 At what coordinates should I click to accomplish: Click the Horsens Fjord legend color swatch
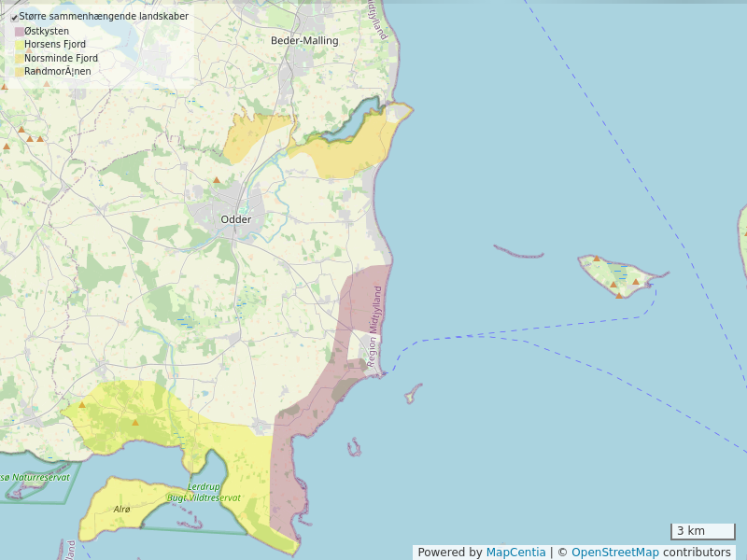[x=20, y=45]
